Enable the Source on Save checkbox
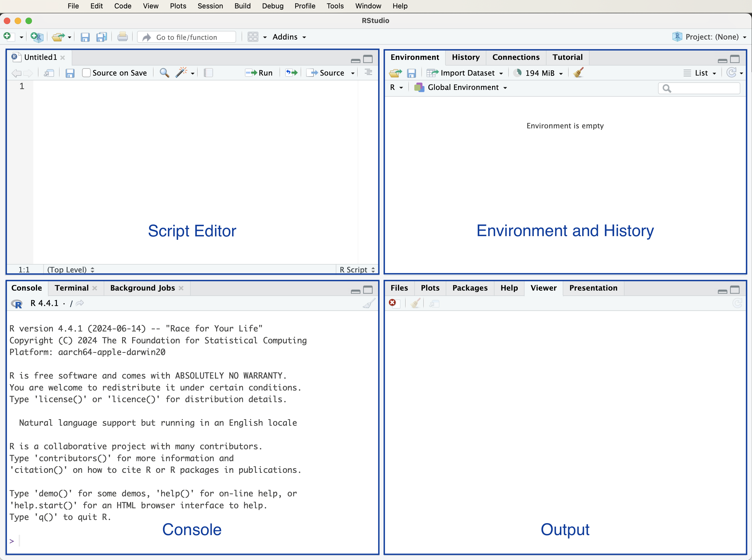The width and height of the screenshot is (752, 560). [x=86, y=73]
